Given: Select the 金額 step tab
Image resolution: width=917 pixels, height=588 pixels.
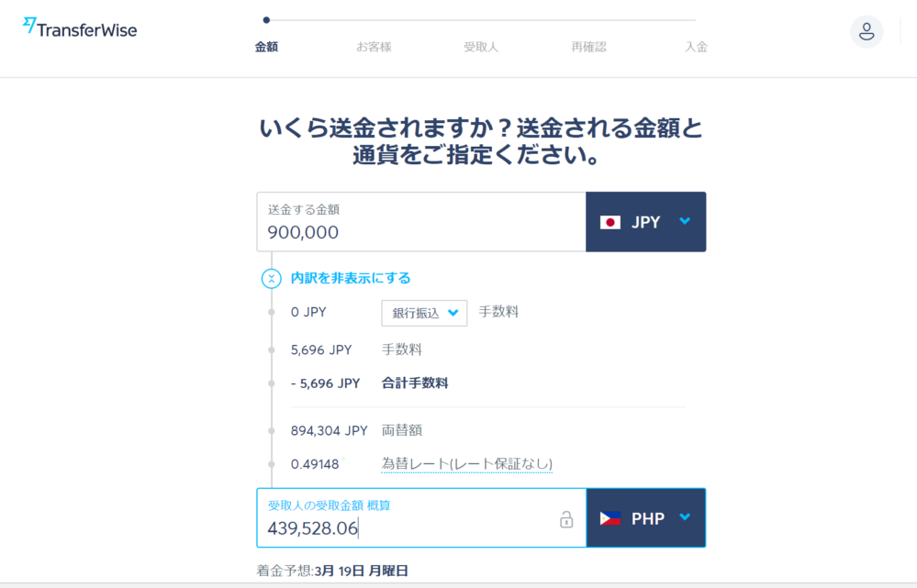Looking at the screenshot, I should pos(266,47).
